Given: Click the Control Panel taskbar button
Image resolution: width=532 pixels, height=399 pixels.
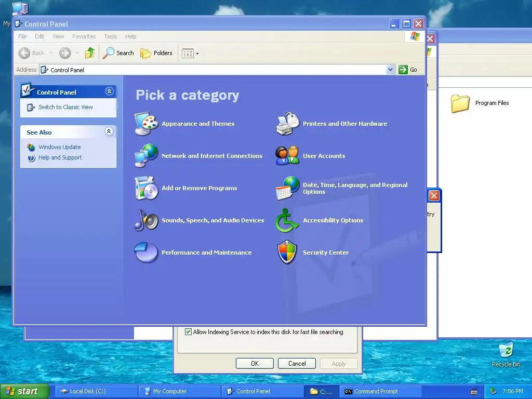Looking at the screenshot, I should [x=262, y=392].
